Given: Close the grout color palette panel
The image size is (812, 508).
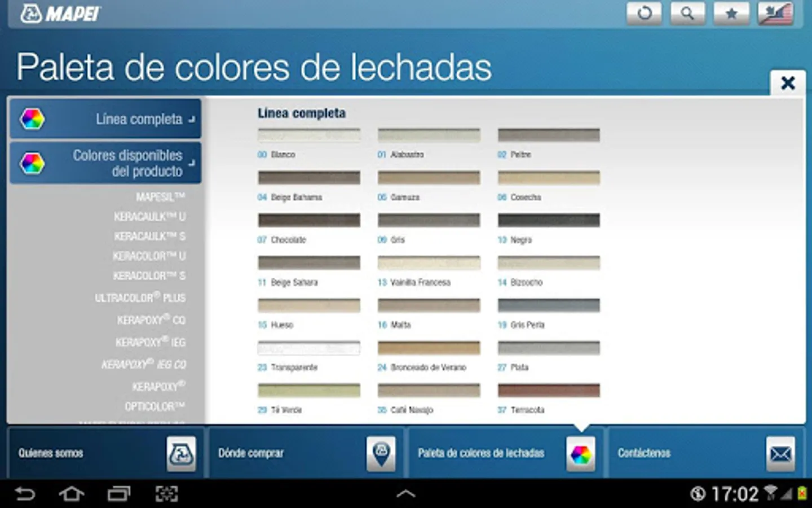Looking at the screenshot, I should coord(788,83).
